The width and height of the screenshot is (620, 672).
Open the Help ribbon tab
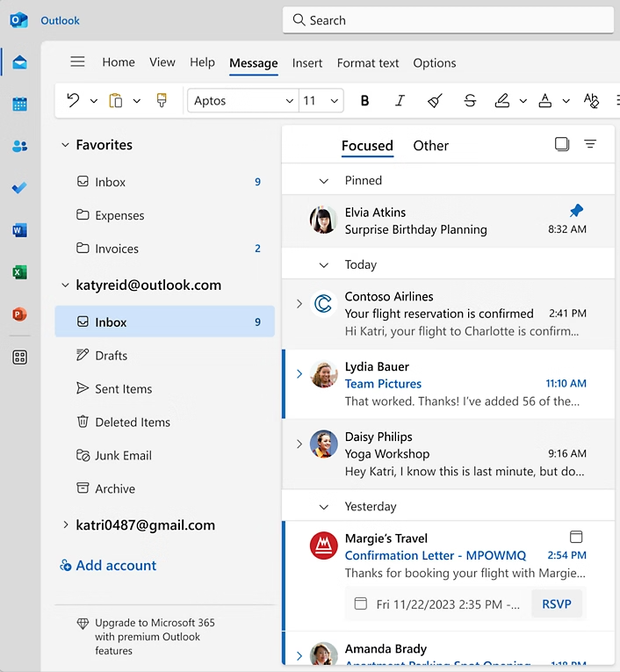pyautogui.click(x=202, y=62)
